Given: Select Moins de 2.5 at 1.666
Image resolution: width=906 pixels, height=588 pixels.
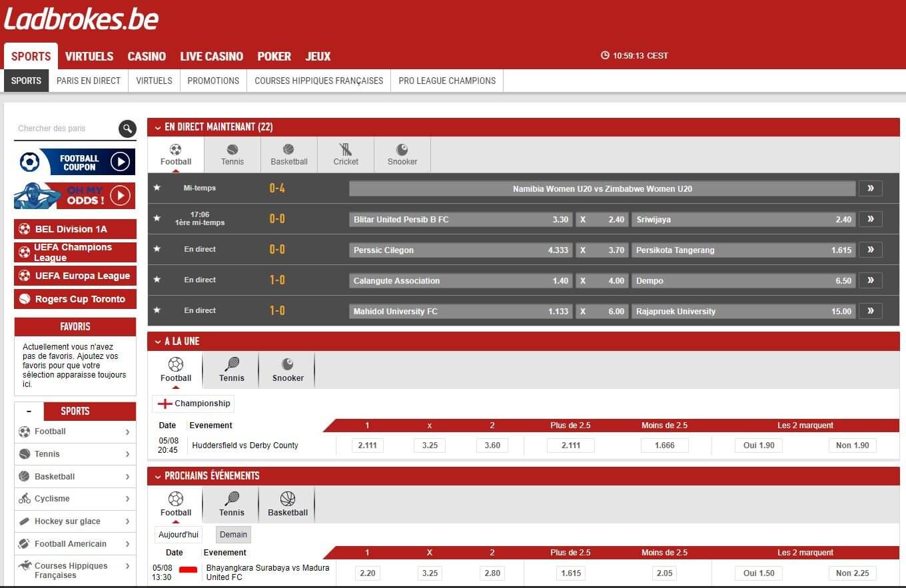Looking at the screenshot, I should point(665,445).
